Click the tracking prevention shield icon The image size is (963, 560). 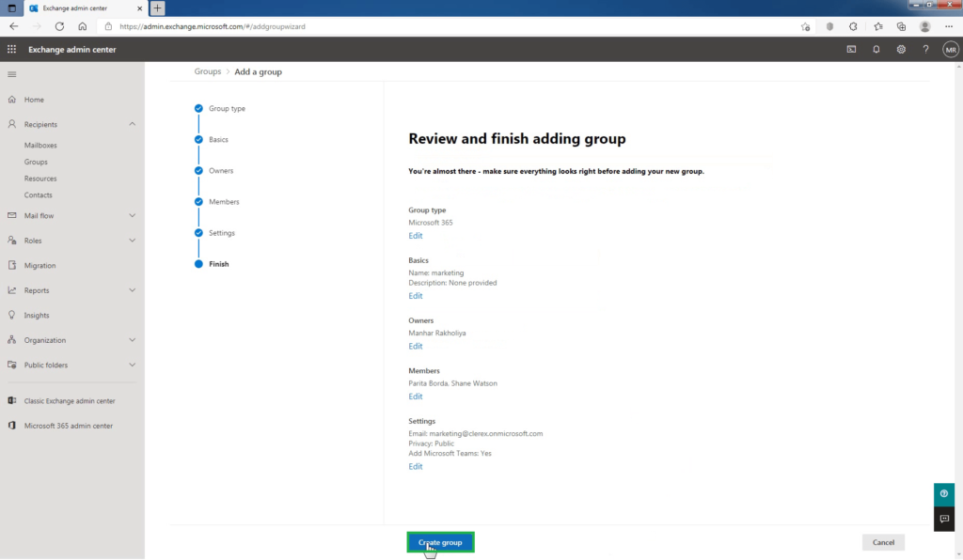click(829, 26)
